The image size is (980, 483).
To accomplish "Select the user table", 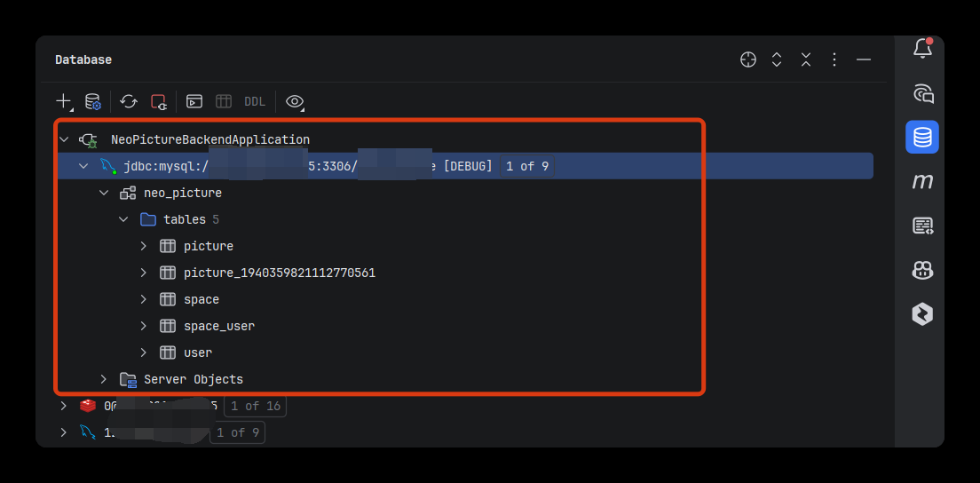I will [197, 352].
